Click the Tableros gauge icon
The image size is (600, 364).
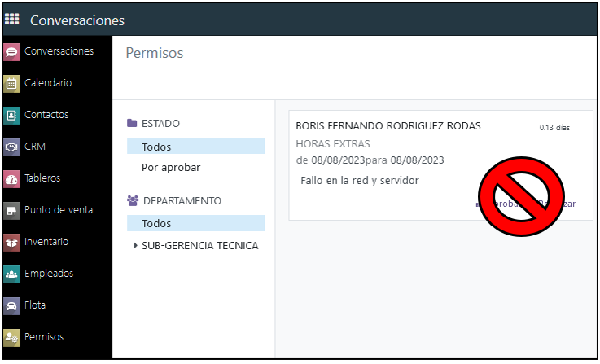click(11, 179)
